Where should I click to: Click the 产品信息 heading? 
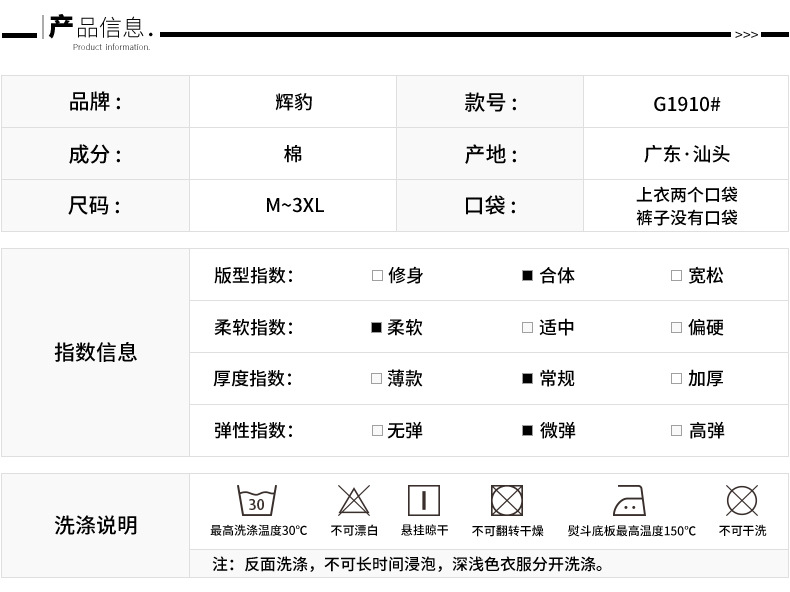[x=101, y=27]
